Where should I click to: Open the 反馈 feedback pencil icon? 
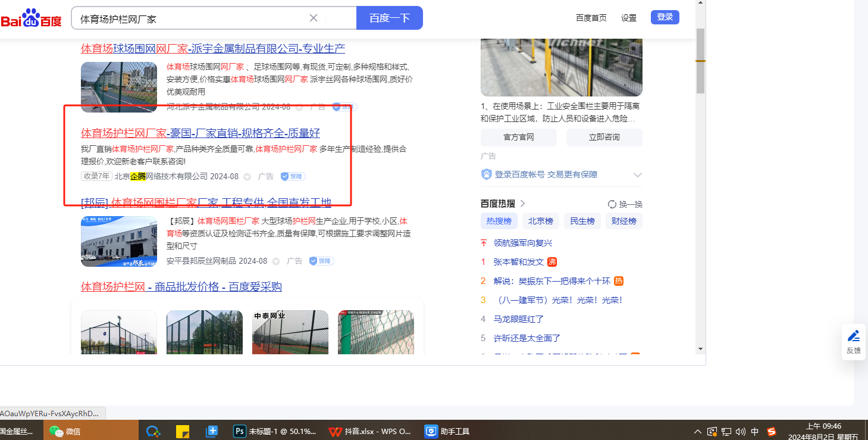click(854, 335)
